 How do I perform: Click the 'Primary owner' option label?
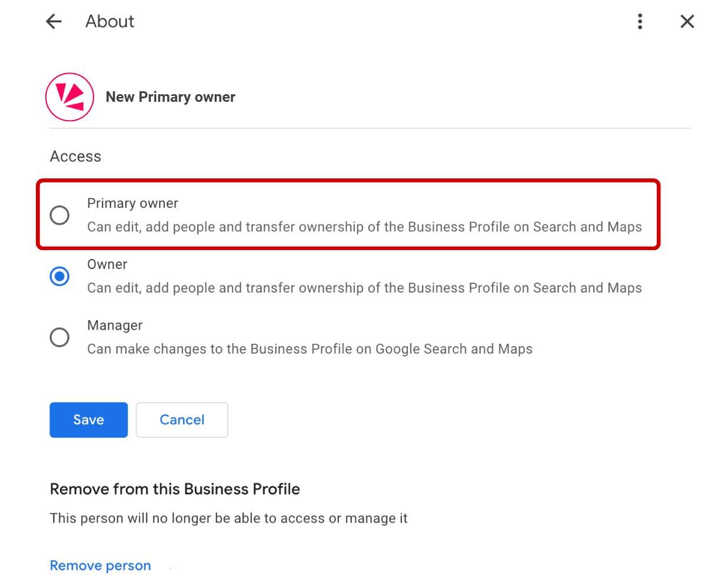[x=132, y=203]
